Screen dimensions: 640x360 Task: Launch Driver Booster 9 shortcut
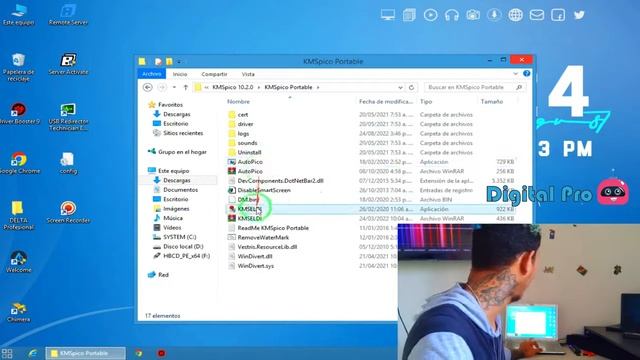(x=18, y=113)
